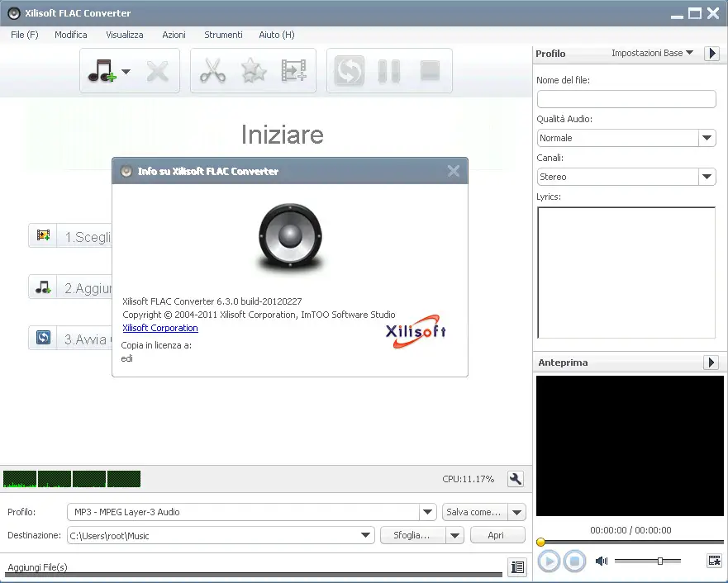
Task: Select the Clip scissors tool
Action: coord(212,71)
